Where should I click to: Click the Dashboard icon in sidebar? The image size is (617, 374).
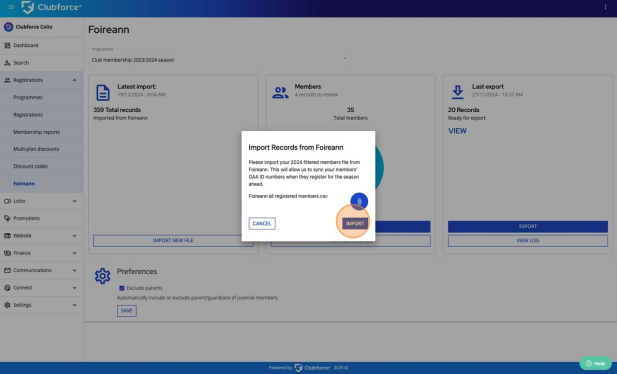coord(7,45)
